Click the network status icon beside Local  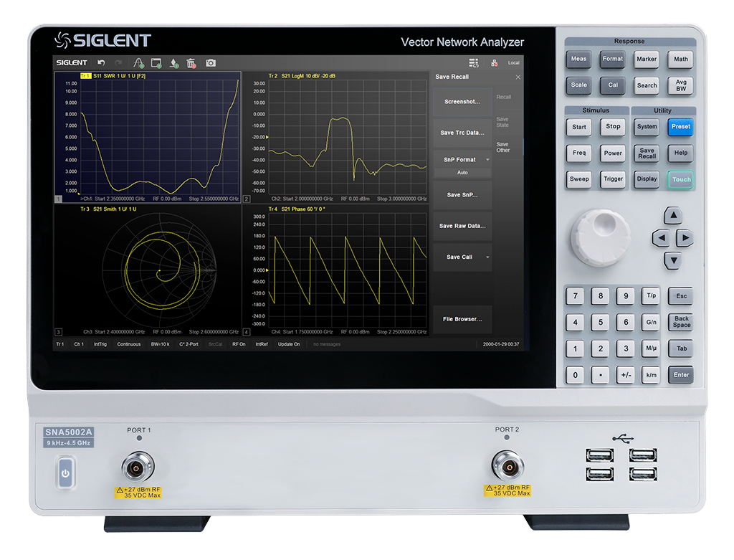[x=494, y=63]
